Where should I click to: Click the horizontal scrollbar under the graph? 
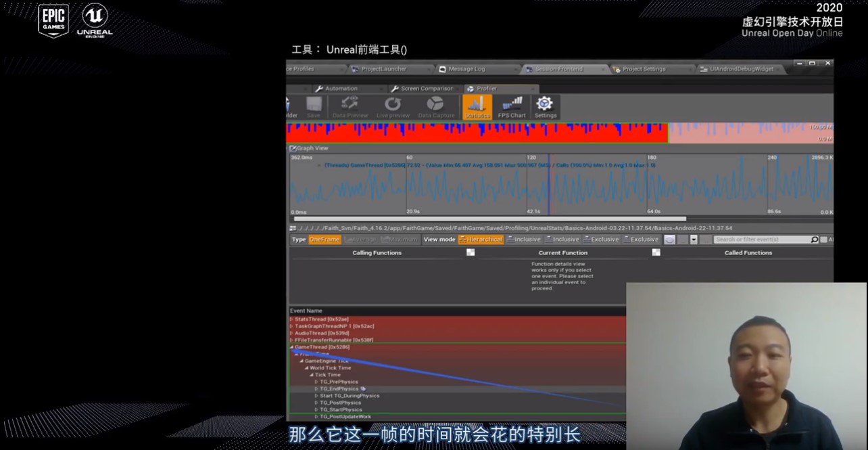click(x=489, y=219)
